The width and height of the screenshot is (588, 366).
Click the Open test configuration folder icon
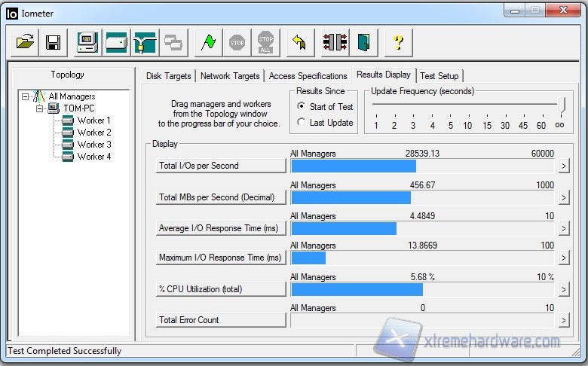pos(25,42)
